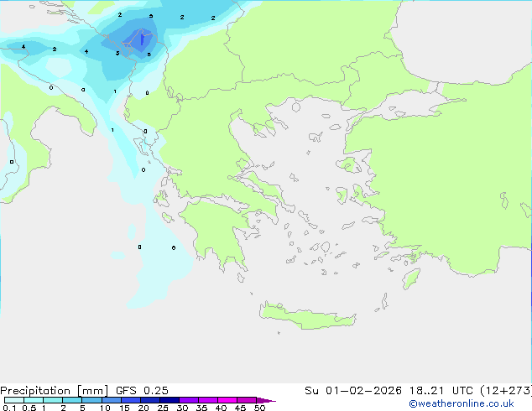Click the '40' legend scale label

(221, 408)
